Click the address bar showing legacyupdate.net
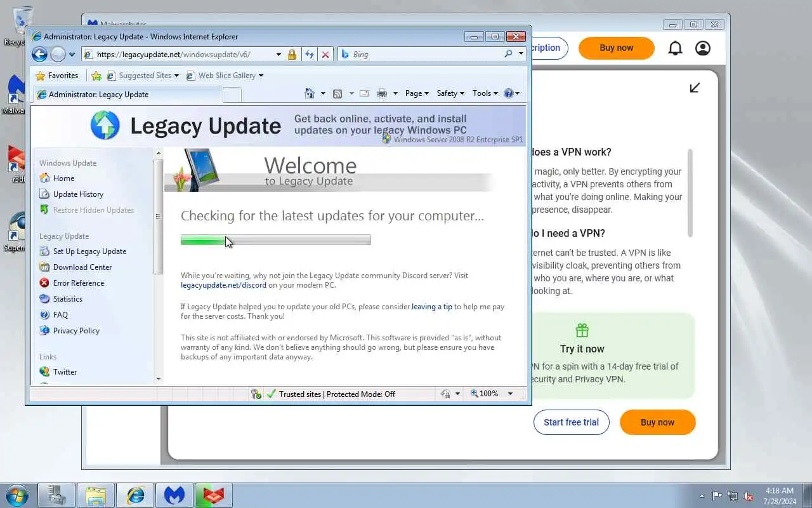This screenshot has height=508, width=812. pos(183,55)
